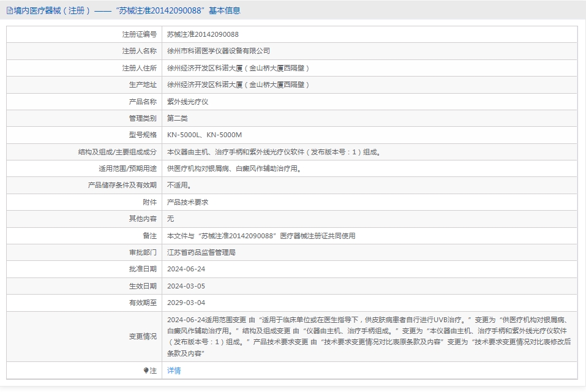Select the registration number value 苏械注准20142090088
Viewport: 586px width, 392px height.
(x=203, y=34)
